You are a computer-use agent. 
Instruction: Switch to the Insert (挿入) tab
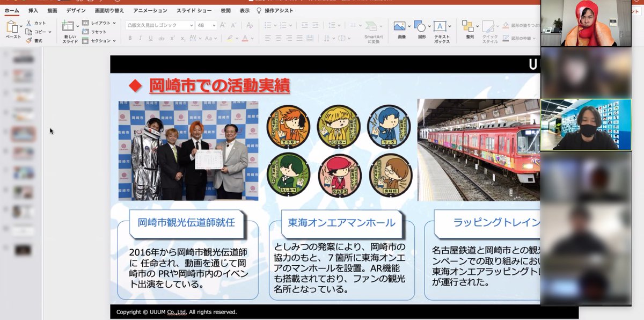coord(33,10)
